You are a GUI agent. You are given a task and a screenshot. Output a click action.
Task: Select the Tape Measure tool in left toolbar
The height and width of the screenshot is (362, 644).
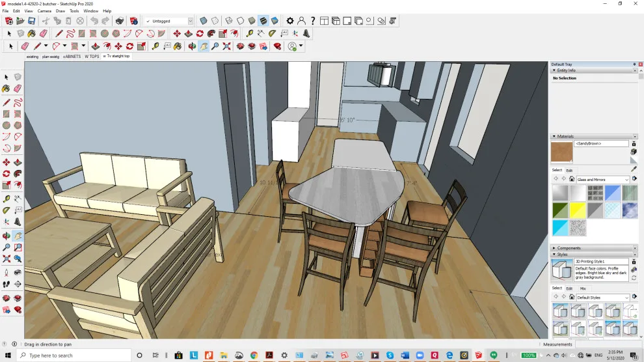click(x=6, y=199)
